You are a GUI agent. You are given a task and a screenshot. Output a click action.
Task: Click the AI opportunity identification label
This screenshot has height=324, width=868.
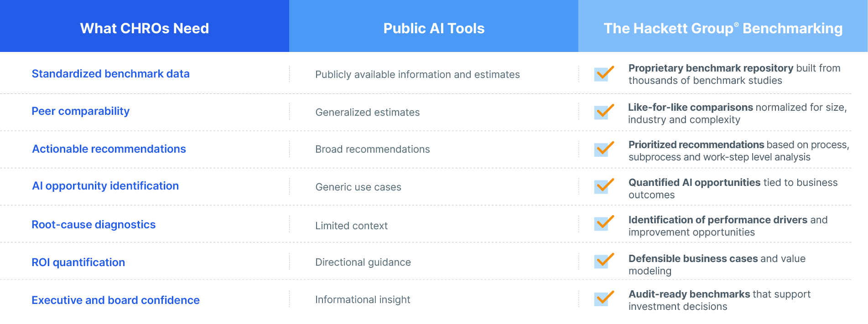coord(105,186)
